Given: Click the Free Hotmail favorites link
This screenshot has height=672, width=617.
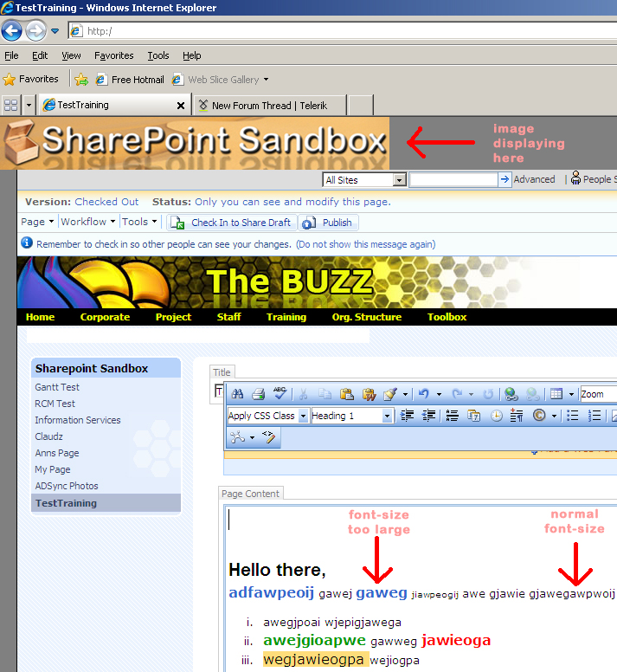Looking at the screenshot, I should pyautogui.click(x=130, y=80).
